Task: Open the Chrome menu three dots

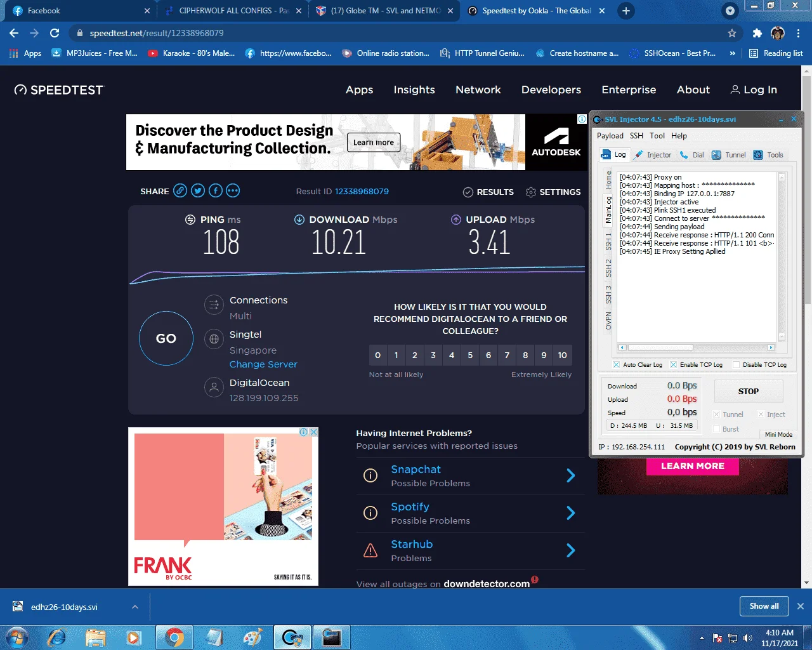Action: tap(798, 33)
